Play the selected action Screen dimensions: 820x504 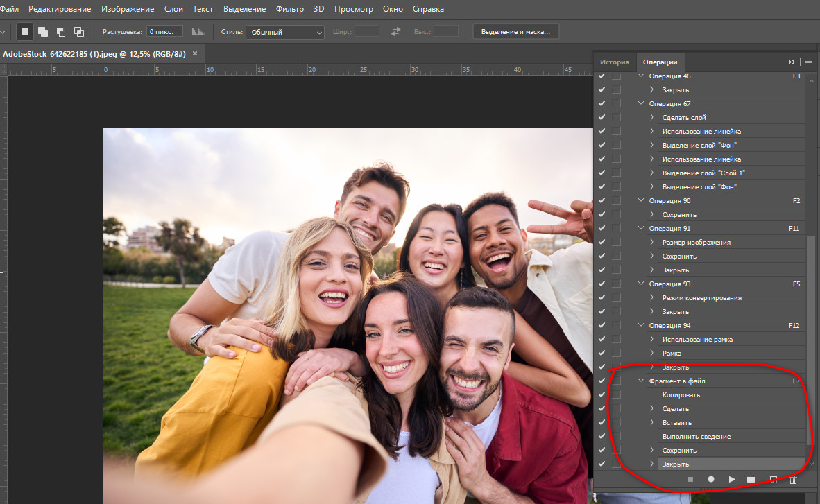(x=732, y=480)
